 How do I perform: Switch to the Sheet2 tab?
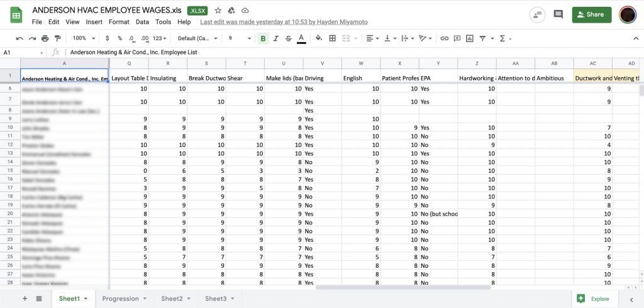click(x=175, y=299)
